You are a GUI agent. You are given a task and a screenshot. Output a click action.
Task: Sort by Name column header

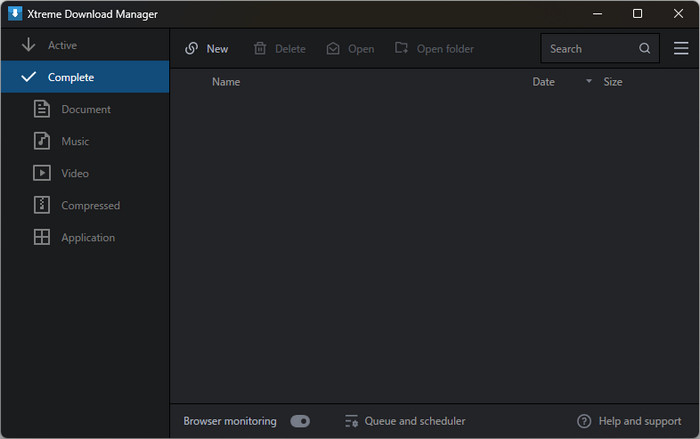click(226, 82)
